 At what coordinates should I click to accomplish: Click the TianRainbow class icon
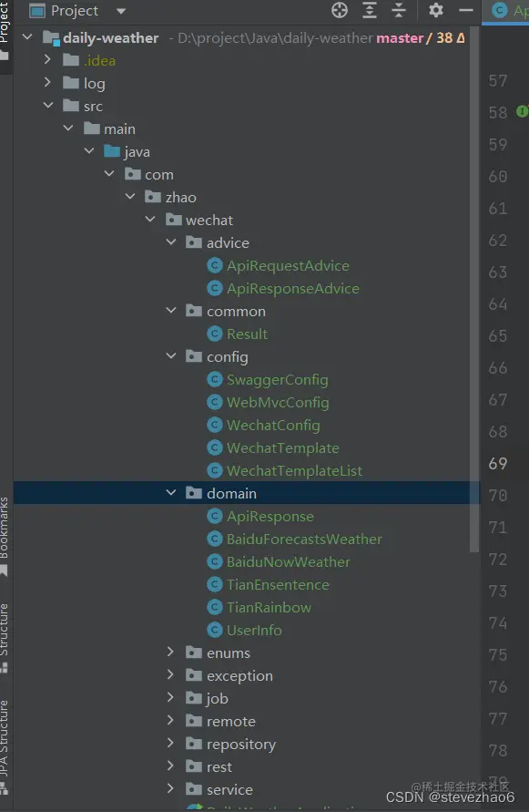tap(214, 608)
